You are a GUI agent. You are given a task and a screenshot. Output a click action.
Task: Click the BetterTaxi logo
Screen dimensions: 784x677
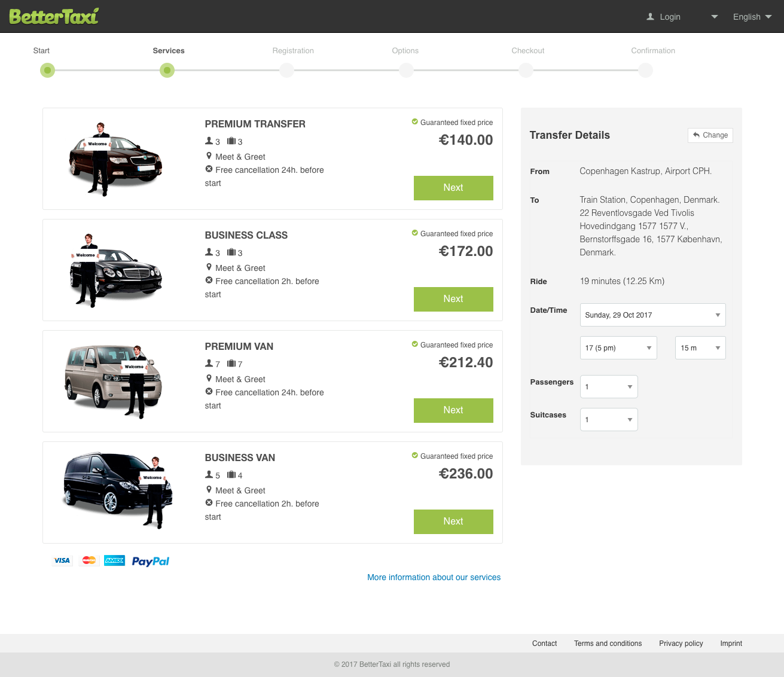[54, 16]
